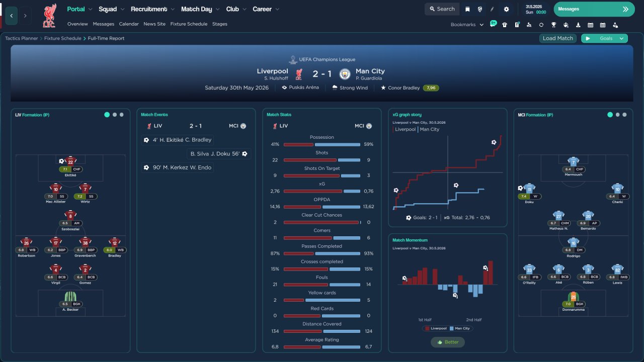Select the middle view dot in LIV Formation
644x362 pixels.
(115, 115)
